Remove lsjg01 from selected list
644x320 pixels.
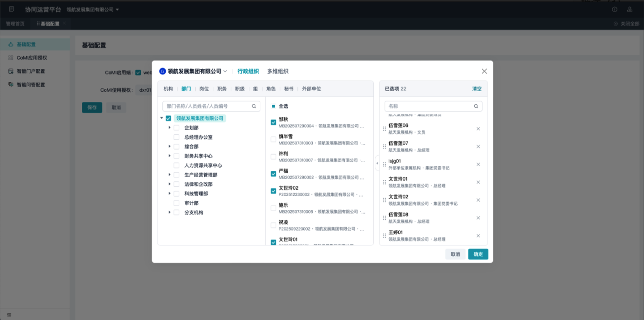point(478,165)
